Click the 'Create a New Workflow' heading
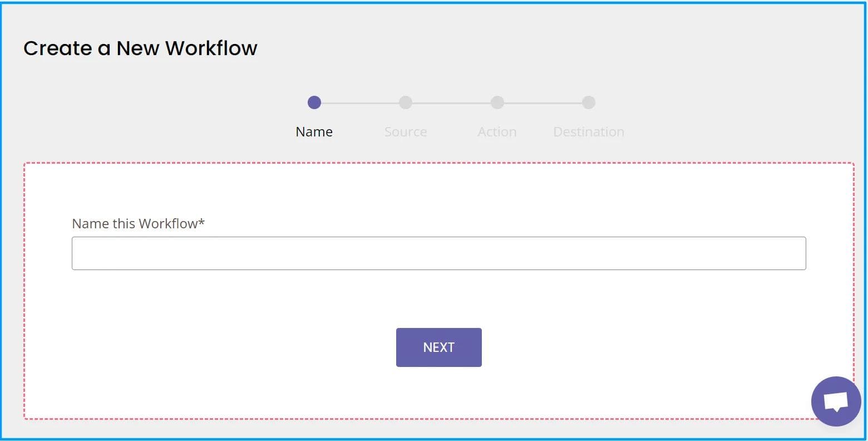Image resolution: width=868 pixels, height=441 pixels. point(140,48)
